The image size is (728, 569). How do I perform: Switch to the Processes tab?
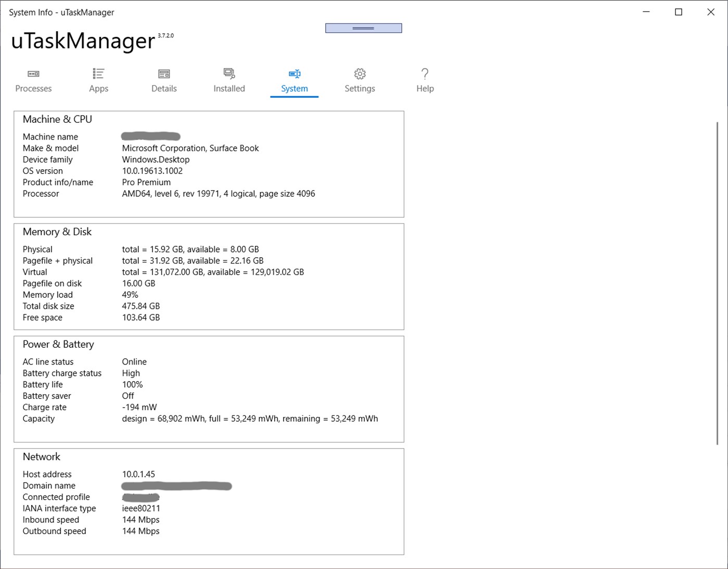[x=33, y=88]
